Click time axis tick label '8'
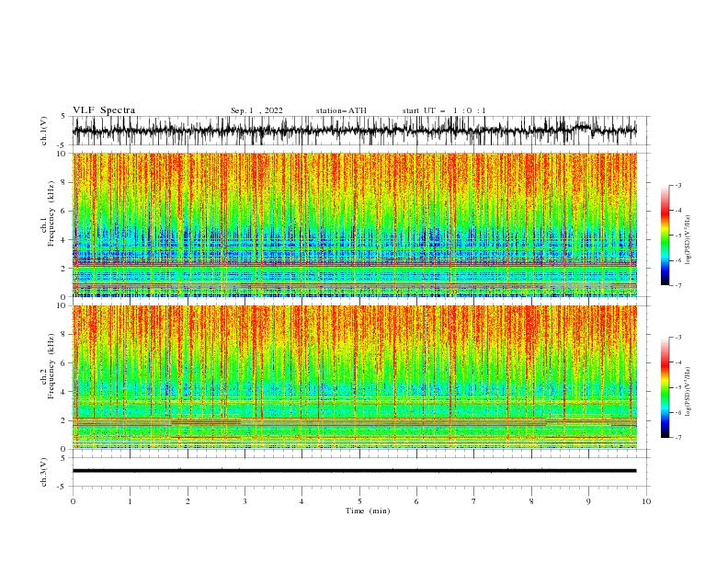 pos(531,501)
